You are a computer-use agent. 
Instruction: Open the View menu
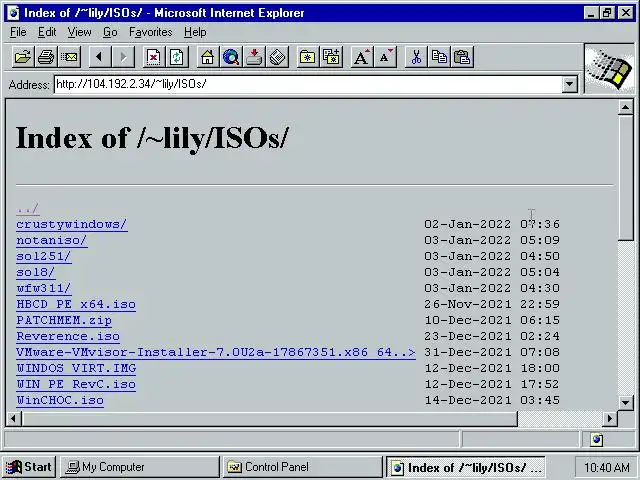coord(79,32)
